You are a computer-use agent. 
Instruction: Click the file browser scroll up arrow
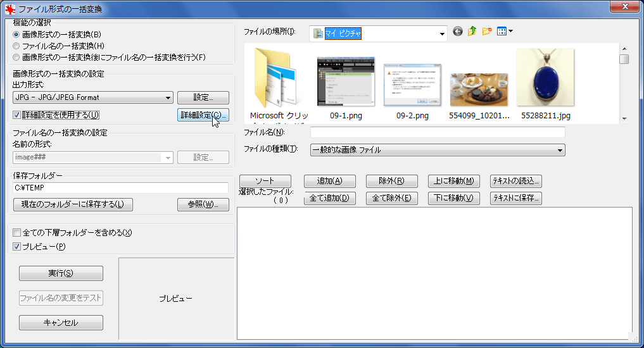click(624, 49)
